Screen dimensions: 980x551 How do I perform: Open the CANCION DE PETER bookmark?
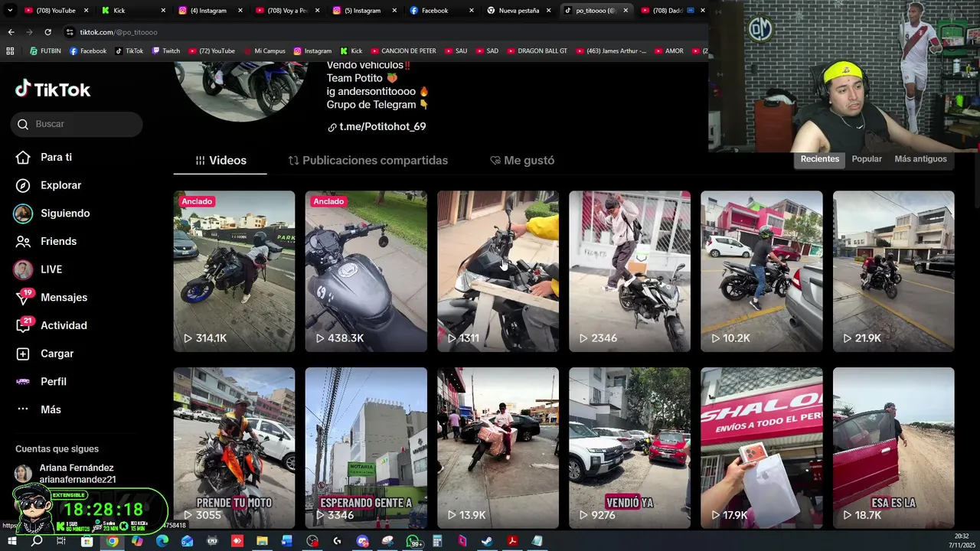[403, 51]
